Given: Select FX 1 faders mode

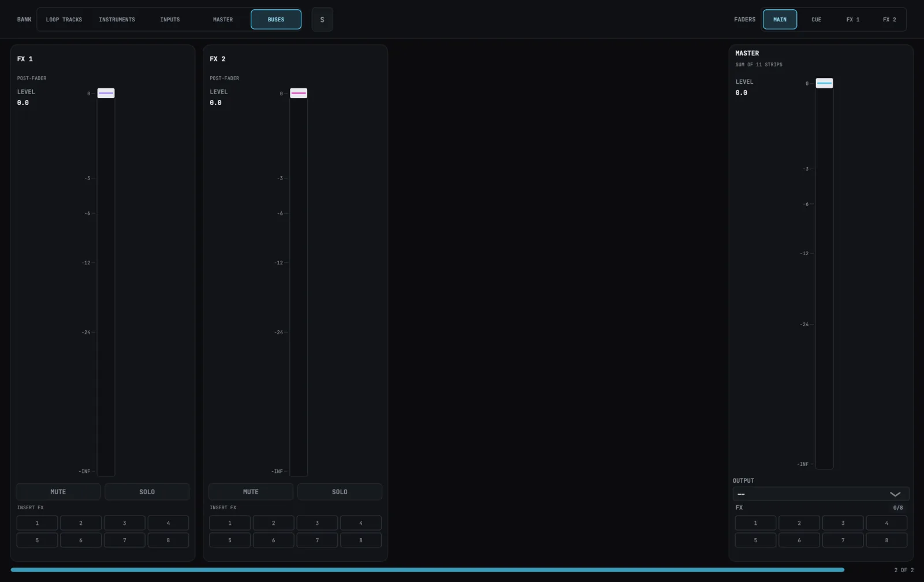Looking at the screenshot, I should (x=853, y=20).
